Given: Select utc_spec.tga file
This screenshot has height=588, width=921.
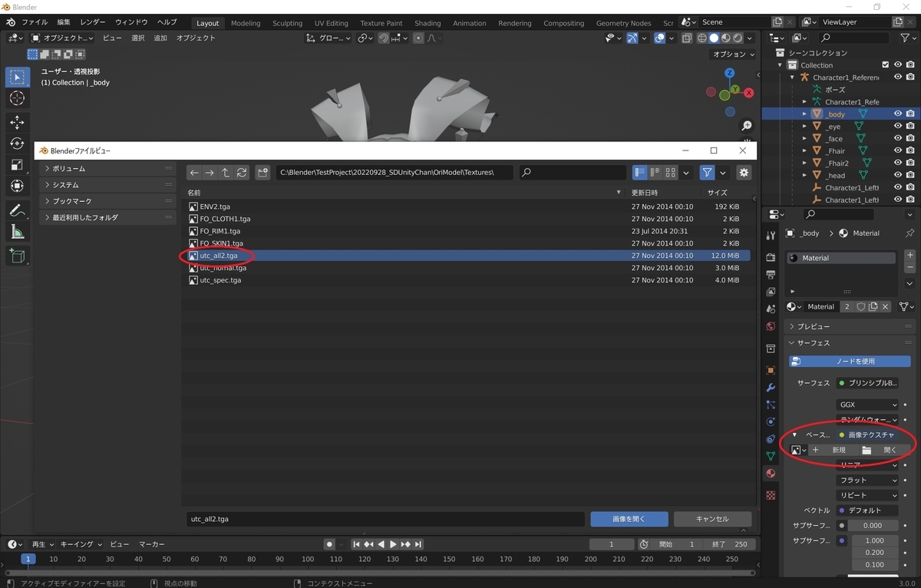Looking at the screenshot, I should click(x=465, y=280).
